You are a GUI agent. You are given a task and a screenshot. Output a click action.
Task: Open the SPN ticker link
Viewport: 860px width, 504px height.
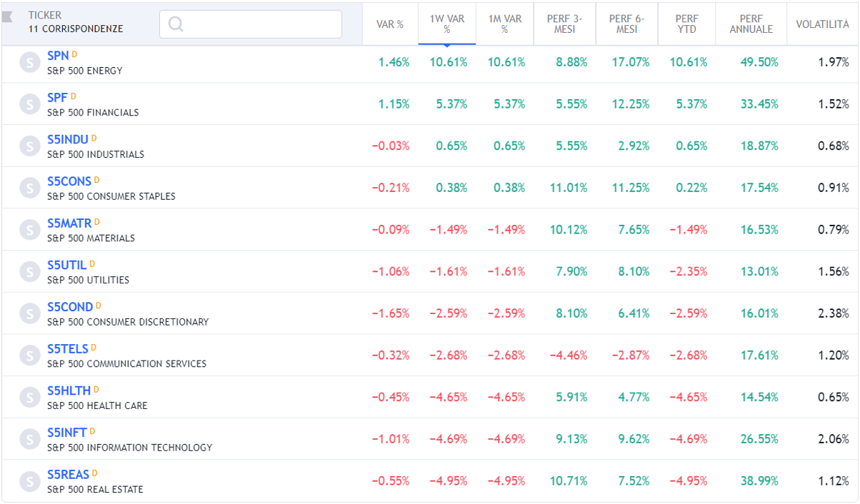(x=58, y=56)
